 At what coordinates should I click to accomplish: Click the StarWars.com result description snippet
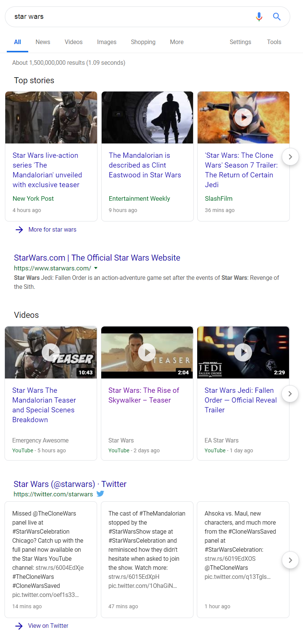tap(146, 282)
